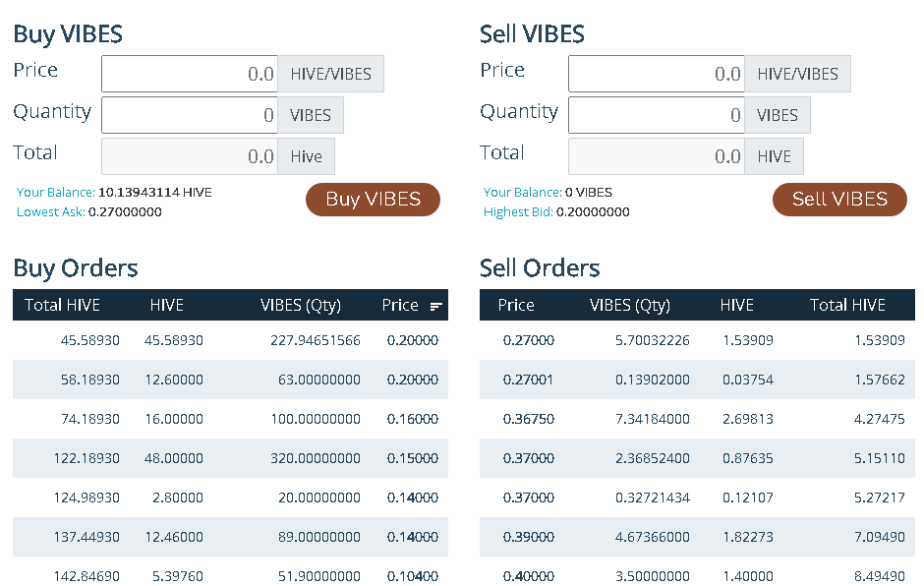Click the Sell Orders HIVE column header

click(x=736, y=305)
